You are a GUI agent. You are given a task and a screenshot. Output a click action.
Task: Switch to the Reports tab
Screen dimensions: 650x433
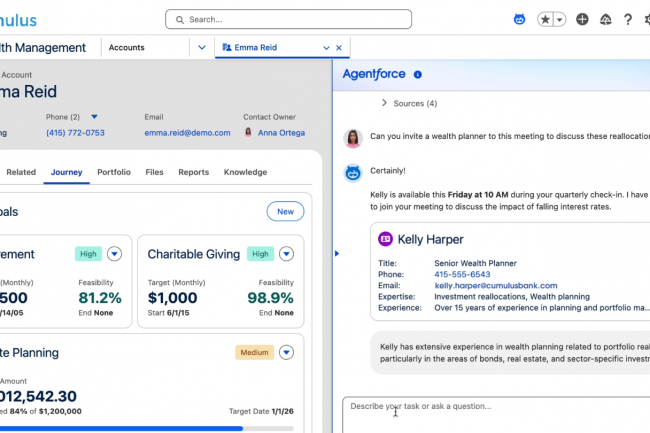coord(194,172)
